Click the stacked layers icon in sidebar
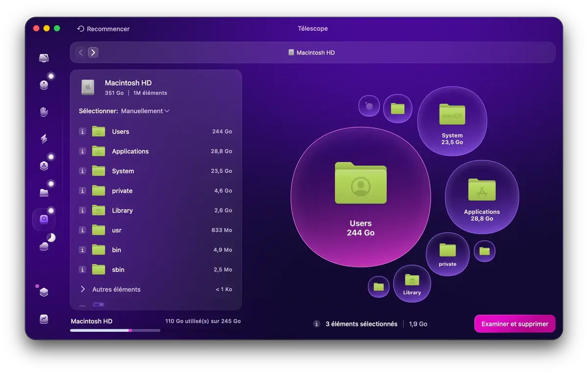This screenshot has height=373, width=588. click(x=44, y=292)
